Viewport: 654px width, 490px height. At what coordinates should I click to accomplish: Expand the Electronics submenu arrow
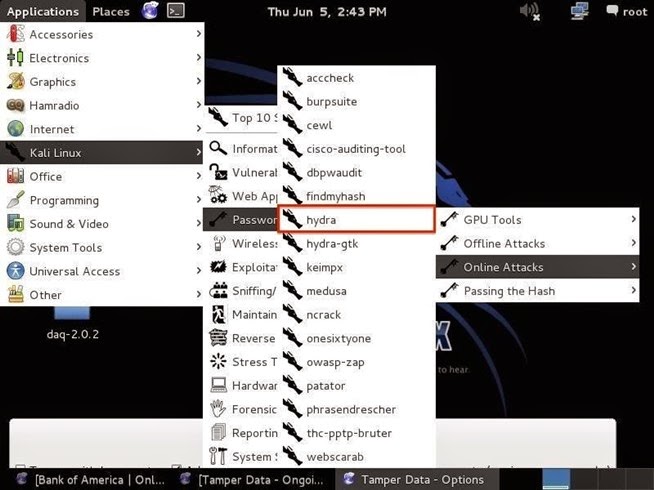(199, 57)
